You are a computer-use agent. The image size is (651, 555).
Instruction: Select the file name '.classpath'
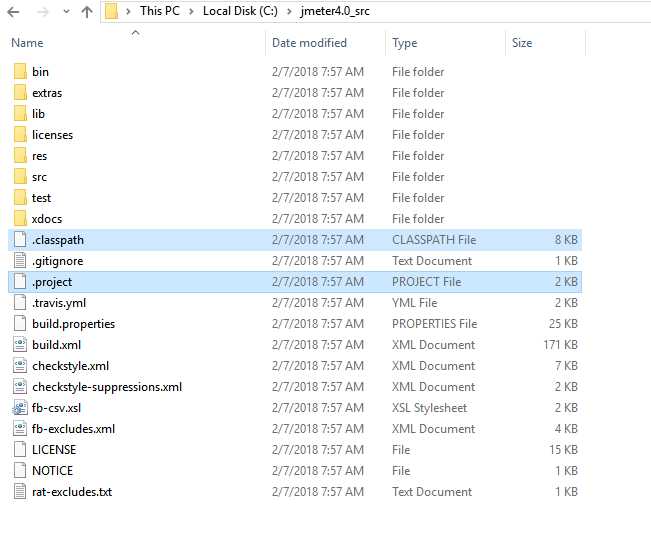point(58,240)
